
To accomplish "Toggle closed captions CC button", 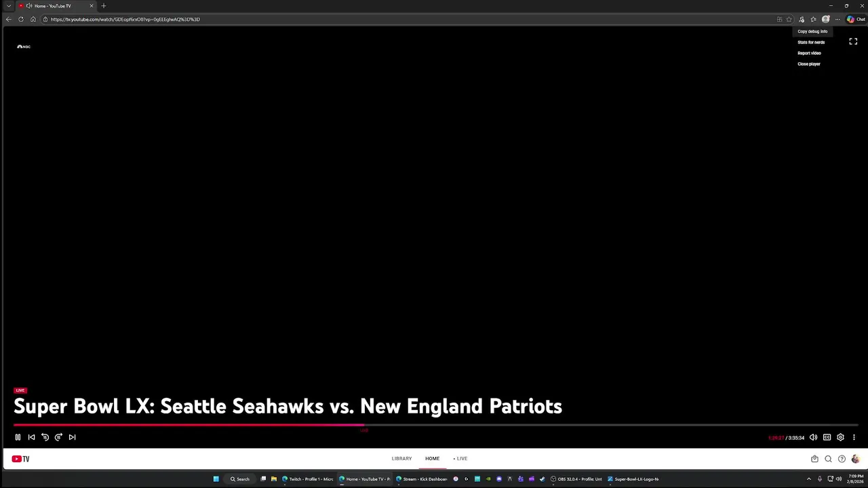I will point(827,437).
